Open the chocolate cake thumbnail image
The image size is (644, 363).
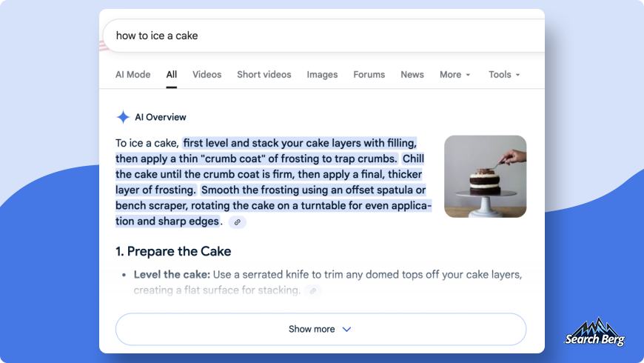[485, 176]
